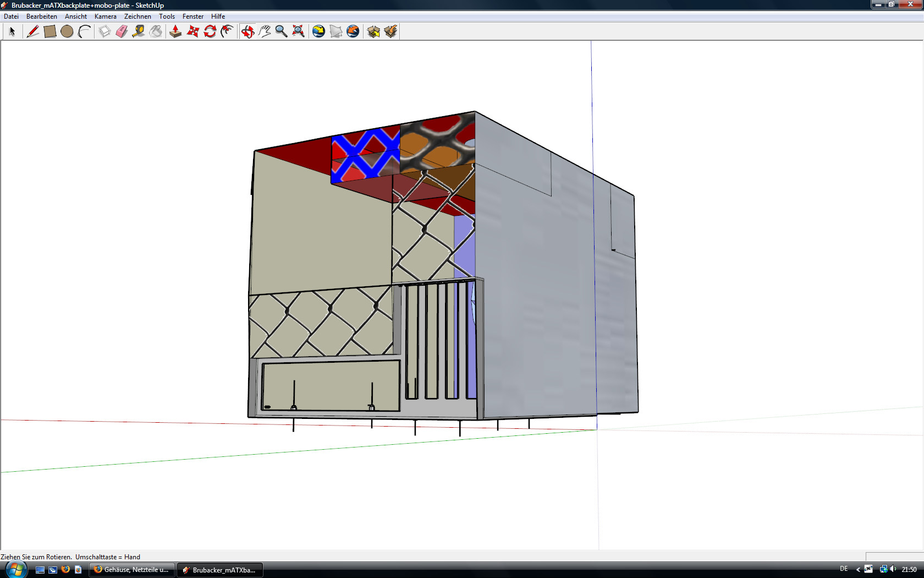Activate the Paint Bucket tool

[156, 31]
